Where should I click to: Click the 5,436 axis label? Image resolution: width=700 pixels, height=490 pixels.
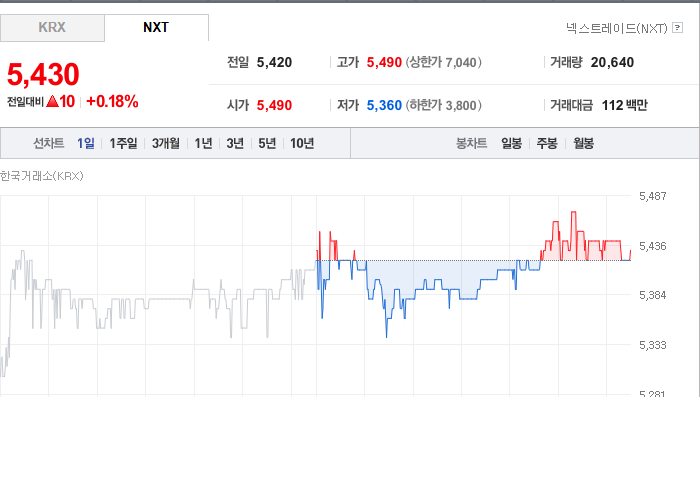pyautogui.click(x=653, y=246)
